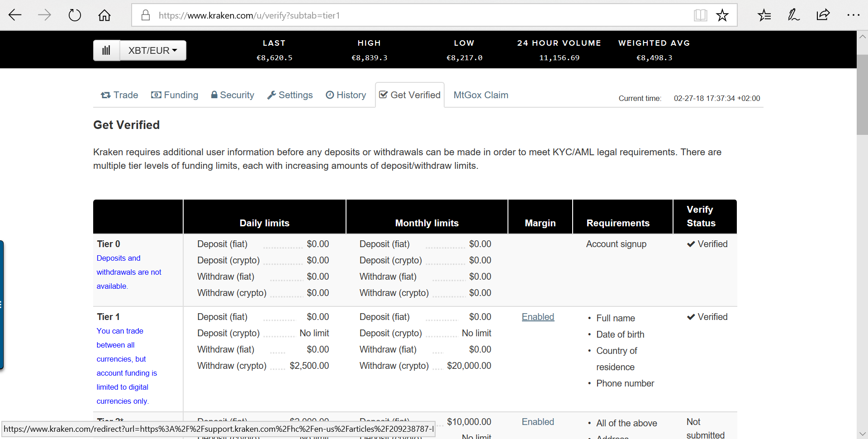Screen dimensions: 868x439
Task: Click Tier 1 Verified status text
Action: [x=712, y=317]
